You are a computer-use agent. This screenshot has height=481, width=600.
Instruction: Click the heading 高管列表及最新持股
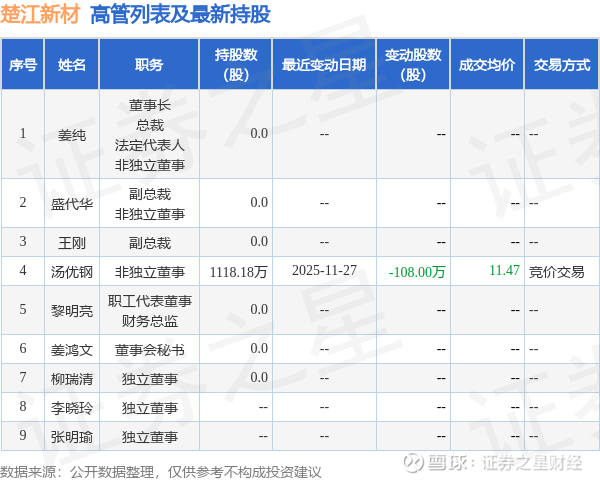180,15
